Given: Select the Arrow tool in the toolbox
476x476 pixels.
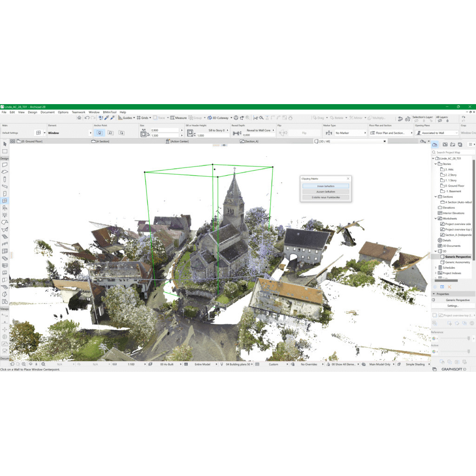Looking at the screenshot, I should coord(5,145).
